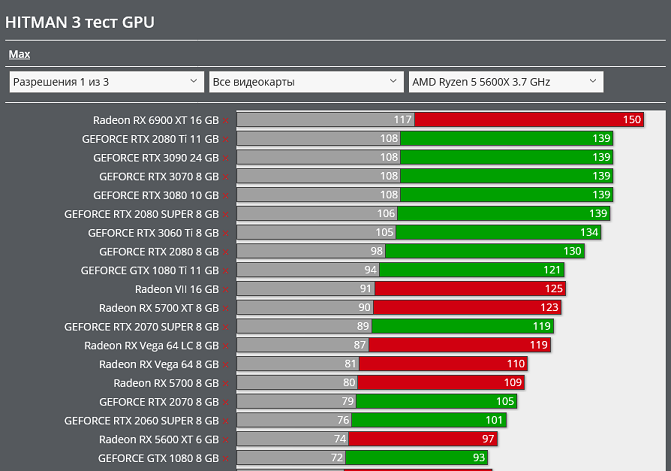The width and height of the screenshot is (671, 471).
Task: Remove GEFORCE RTX 2080 SUPER 8 GB with red X
Action: tap(226, 215)
